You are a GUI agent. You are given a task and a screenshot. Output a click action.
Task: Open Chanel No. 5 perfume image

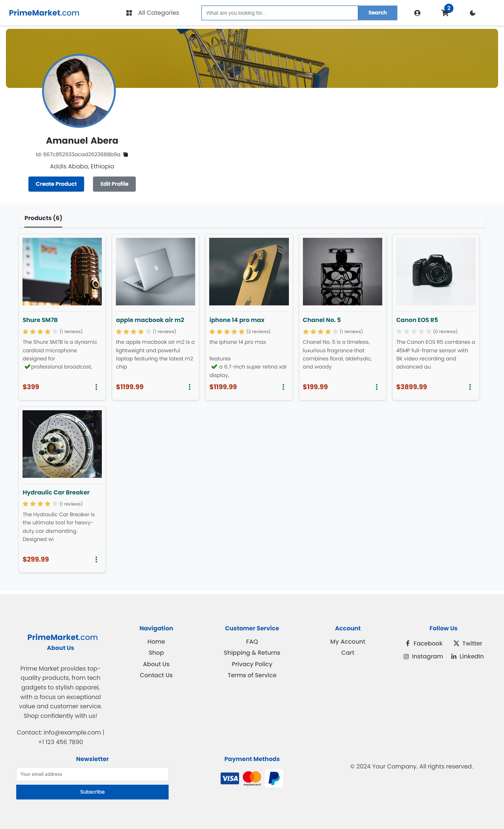tap(342, 271)
